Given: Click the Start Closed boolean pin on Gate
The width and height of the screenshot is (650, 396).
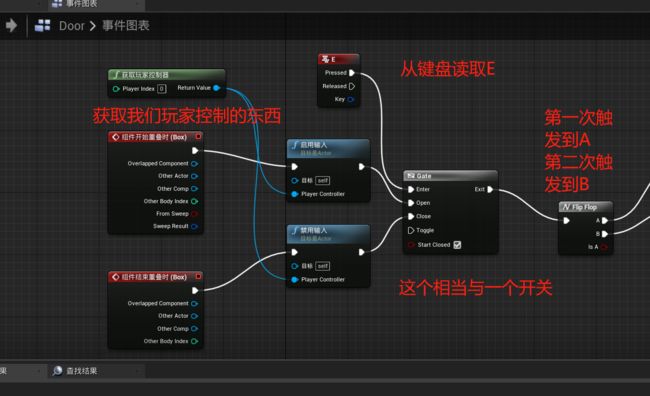Looking at the screenshot, I should click(411, 245).
